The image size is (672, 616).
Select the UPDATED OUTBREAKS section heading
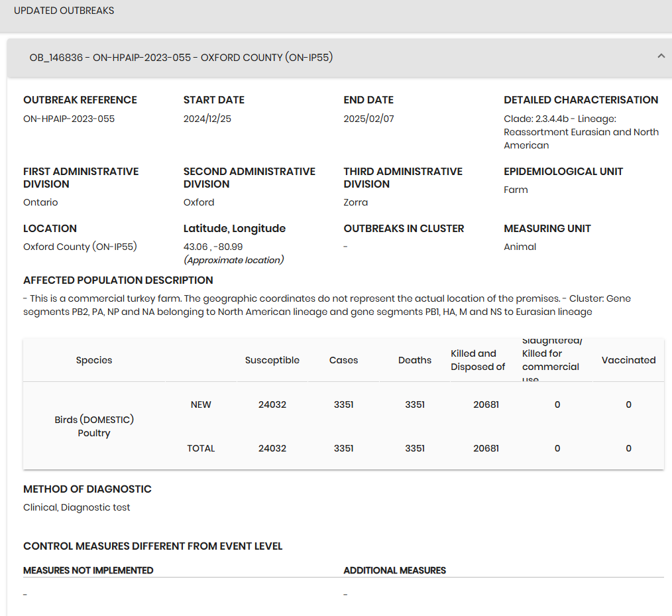64,11
